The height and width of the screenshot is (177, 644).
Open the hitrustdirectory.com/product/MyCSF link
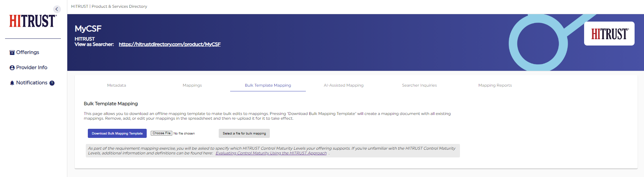point(170,44)
